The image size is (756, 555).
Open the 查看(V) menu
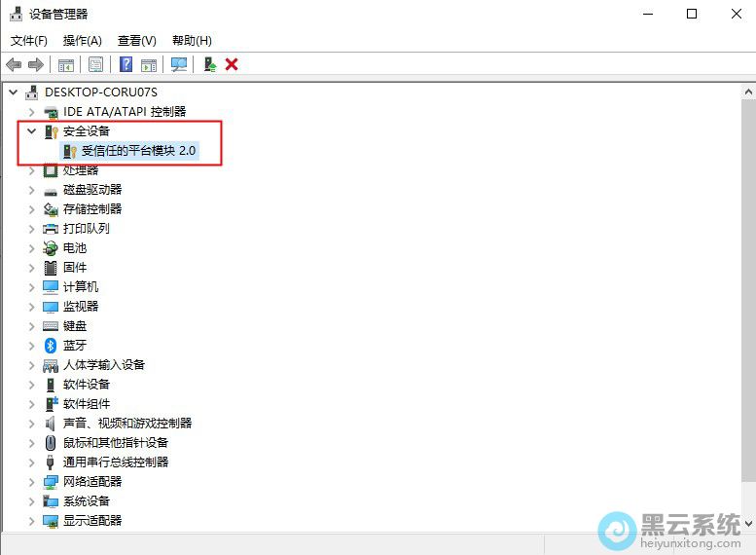tap(137, 40)
